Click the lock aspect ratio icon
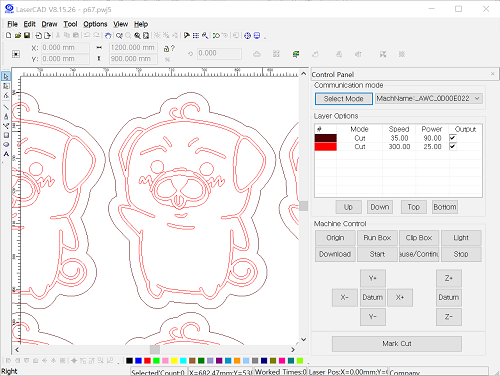 click(x=166, y=49)
